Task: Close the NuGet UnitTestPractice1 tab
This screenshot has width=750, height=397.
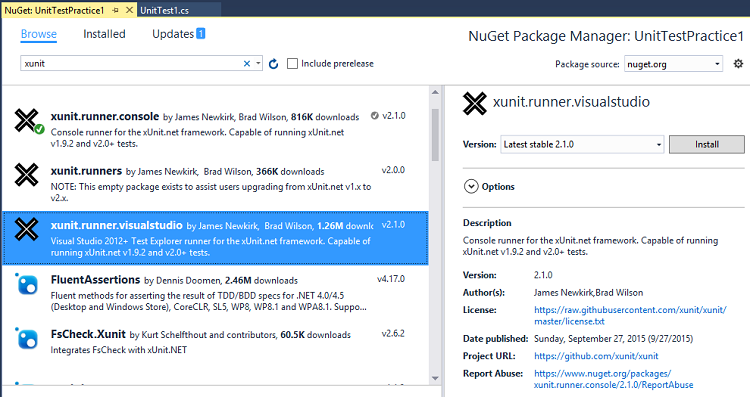Action: [x=129, y=10]
